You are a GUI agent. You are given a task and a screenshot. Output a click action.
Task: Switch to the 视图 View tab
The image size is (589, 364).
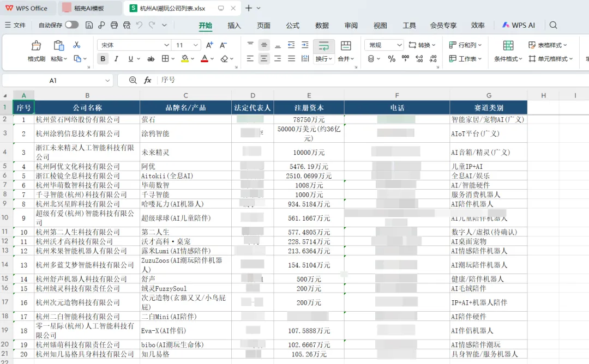380,26
